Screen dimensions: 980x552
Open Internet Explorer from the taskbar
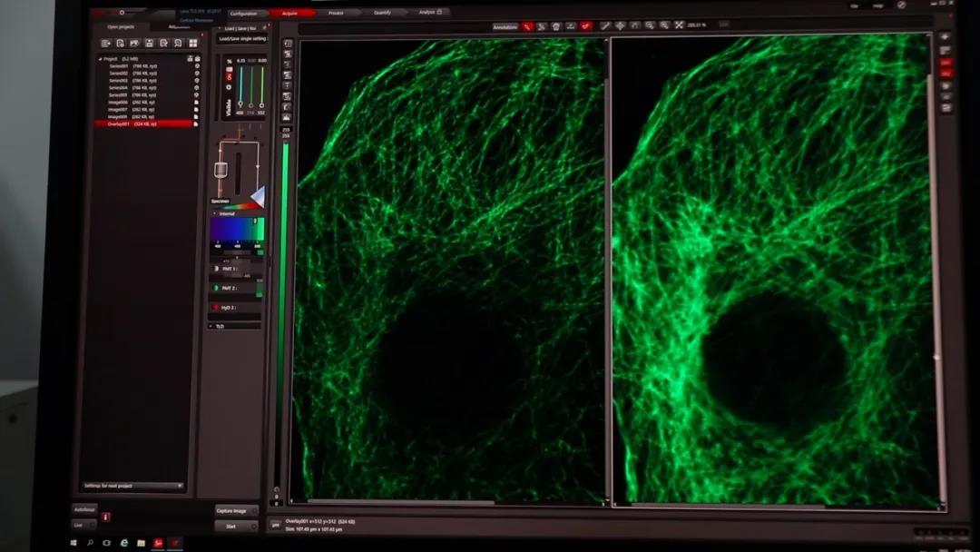tap(124, 543)
